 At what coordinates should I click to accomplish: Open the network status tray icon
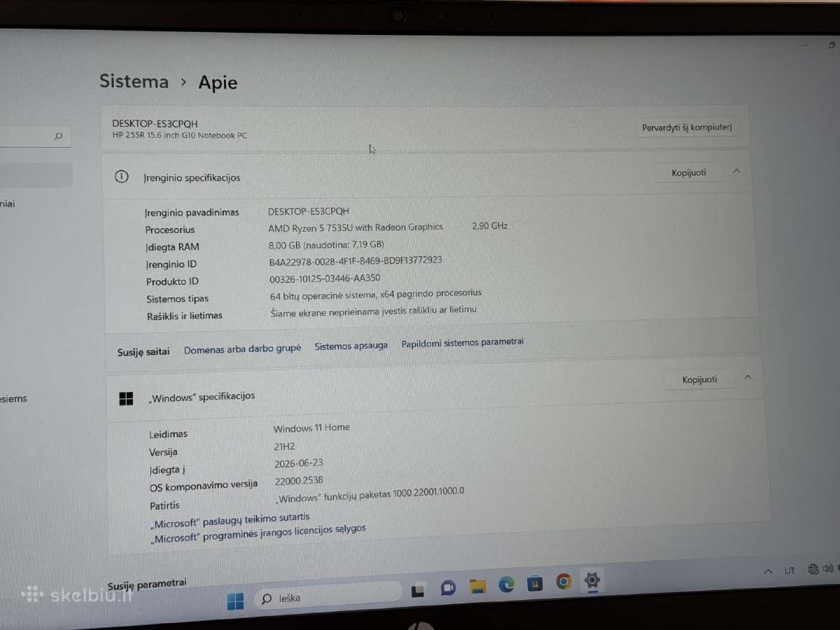pyautogui.click(x=813, y=569)
